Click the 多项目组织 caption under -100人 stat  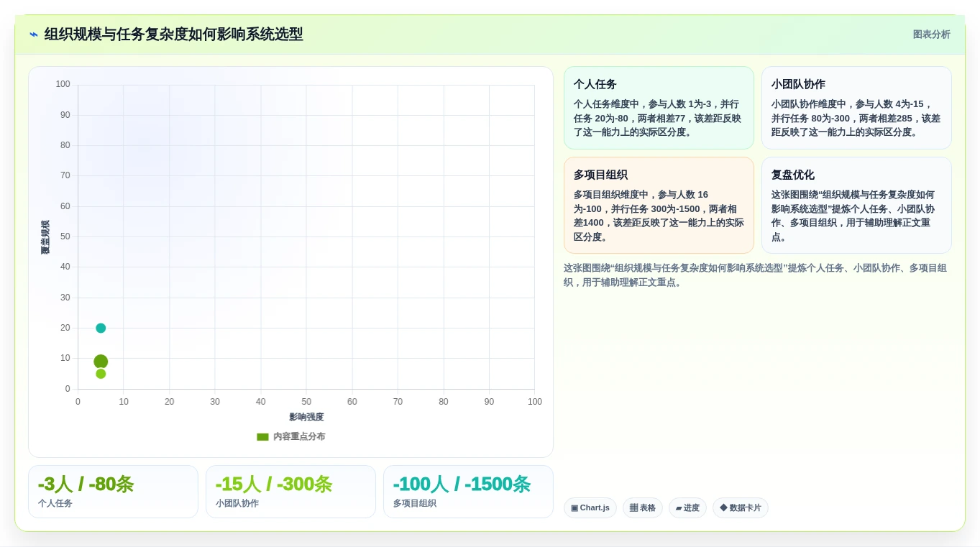[415, 504]
